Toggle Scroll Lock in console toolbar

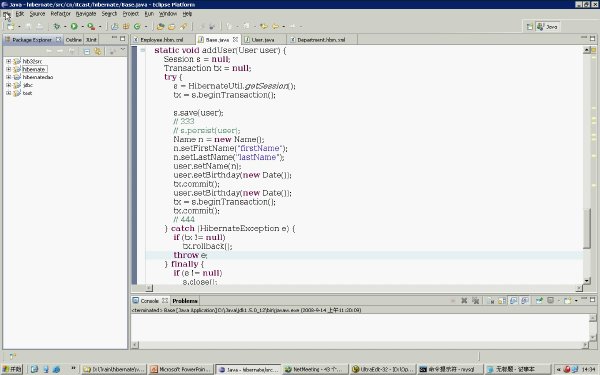502,301
